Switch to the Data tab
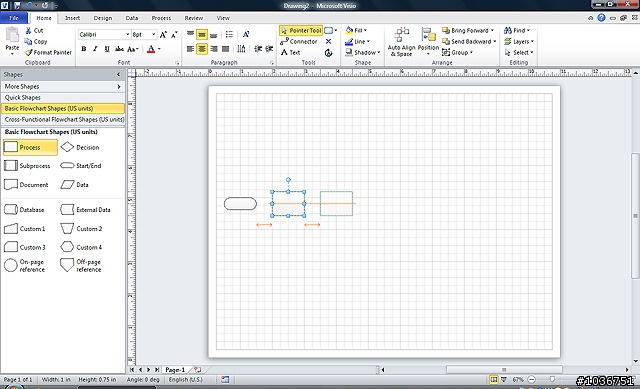 pyautogui.click(x=131, y=18)
